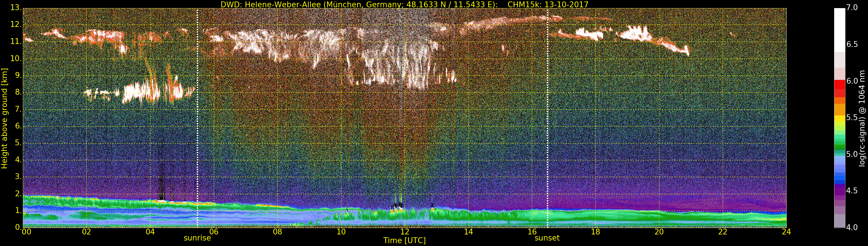Select the "Height above ground [km]" axis title

click(4, 118)
